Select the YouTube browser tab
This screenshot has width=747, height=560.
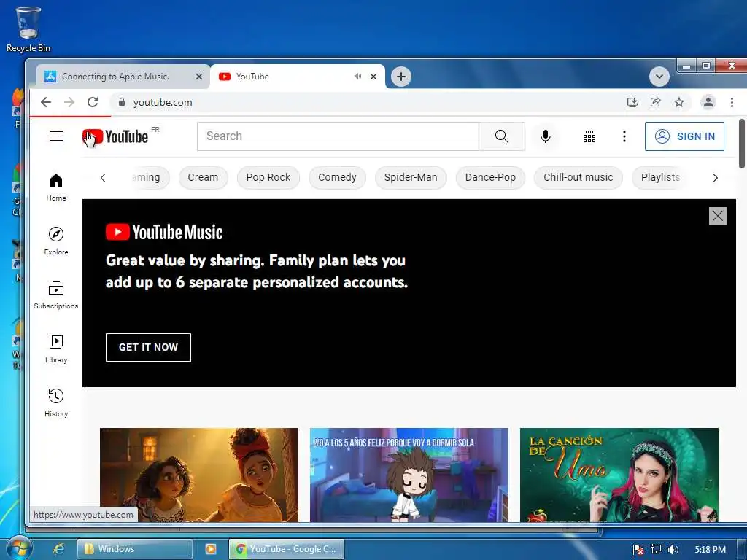(x=298, y=76)
